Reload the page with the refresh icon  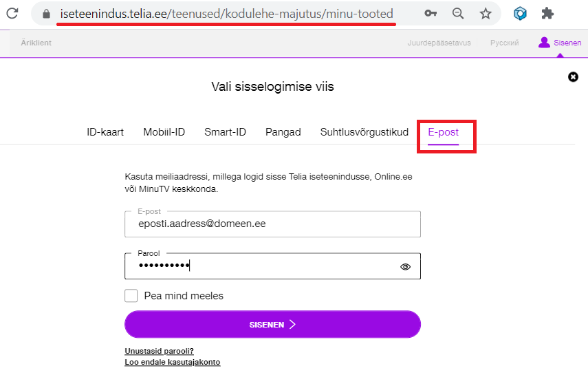point(12,14)
